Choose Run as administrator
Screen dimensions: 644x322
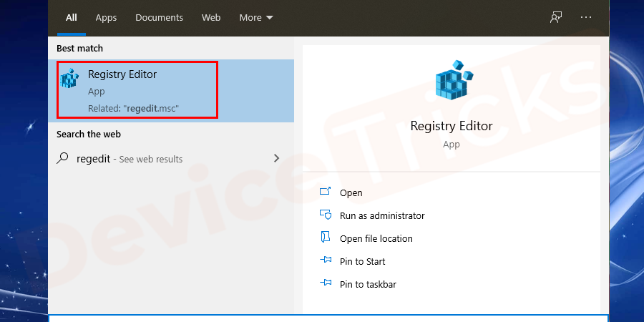tap(382, 215)
